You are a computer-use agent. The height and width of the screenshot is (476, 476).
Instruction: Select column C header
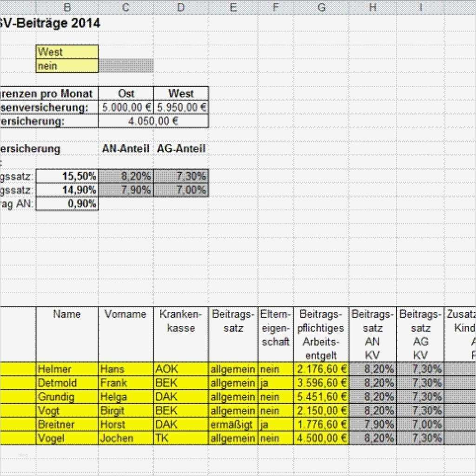(x=126, y=7)
